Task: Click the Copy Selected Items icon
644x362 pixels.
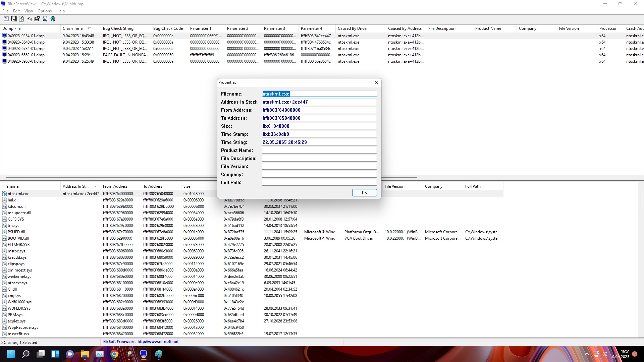Action: 29,19
